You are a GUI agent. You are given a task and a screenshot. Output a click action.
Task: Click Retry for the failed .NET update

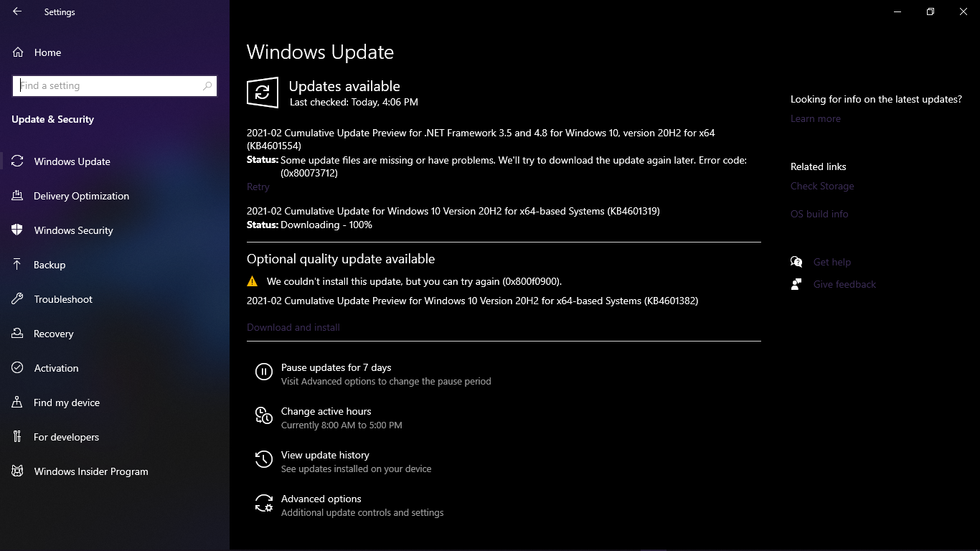258,187
